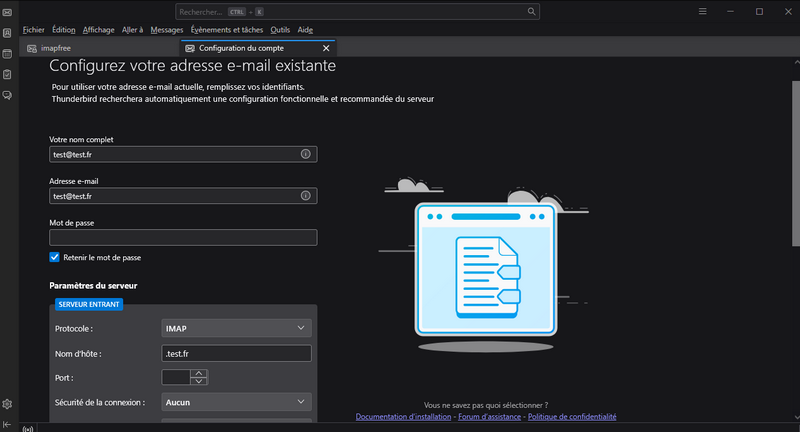The height and width of the screenshot is (432, 800).
Task: Open 'Documentation d'installation' link
Action: point(403,416)
